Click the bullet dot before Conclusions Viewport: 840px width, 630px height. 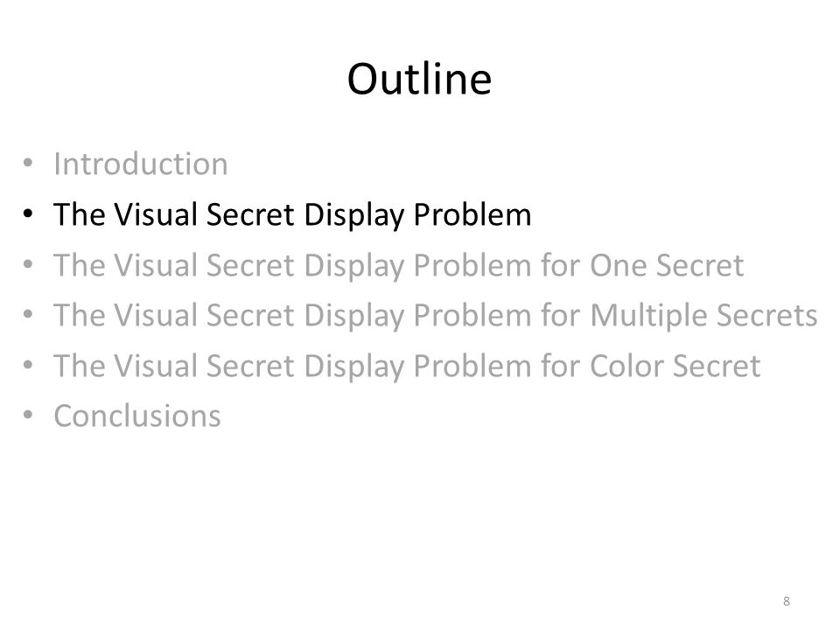tap(28, 415)
